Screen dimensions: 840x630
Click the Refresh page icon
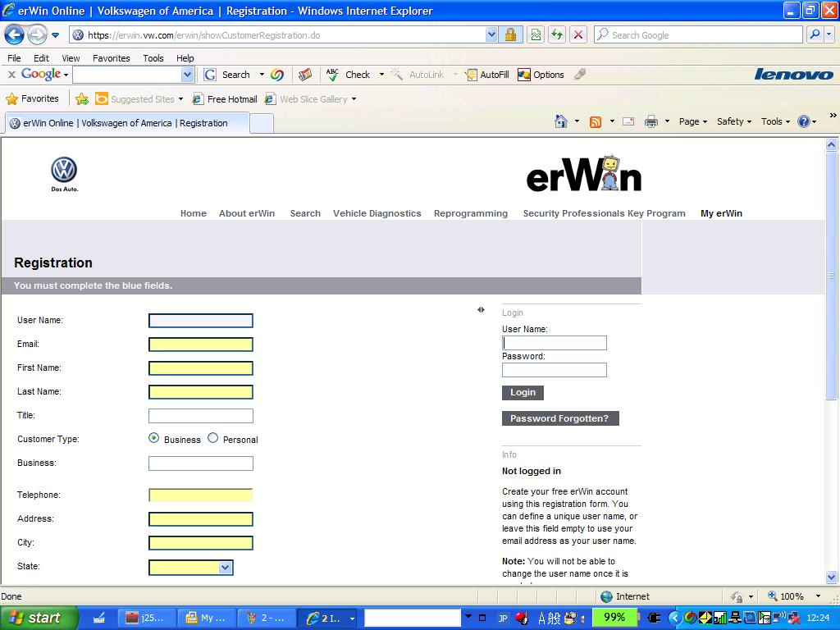pyautogui.click(x=557, y=34)
